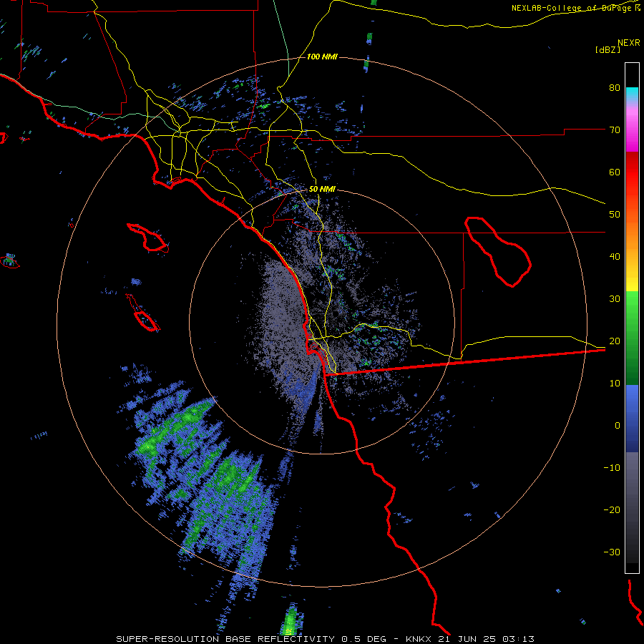Image resolution: width=644 pixels, height=644 pixels.
Task: Click the 40 value on the color scale
Action: 615,257
